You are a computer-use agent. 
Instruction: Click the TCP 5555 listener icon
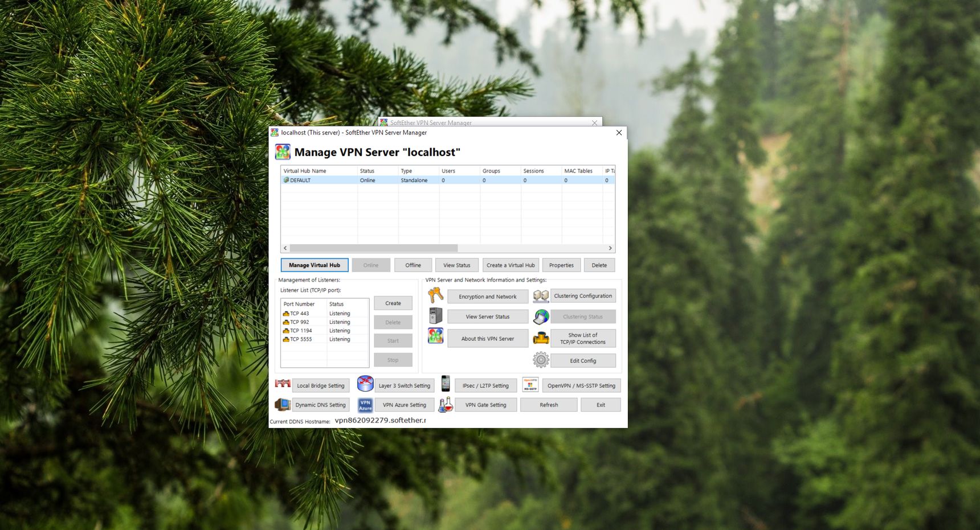click(x=286, y=339)
